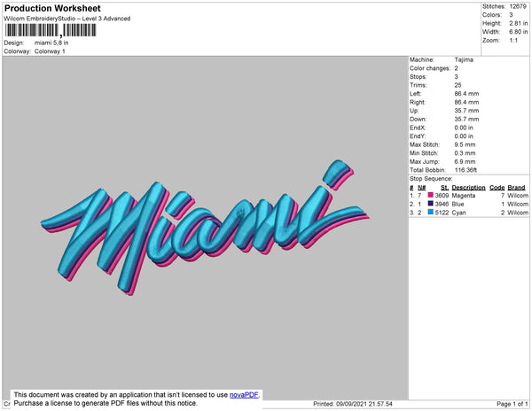Click the 'Color changes:' label

(x=430, y=68)
